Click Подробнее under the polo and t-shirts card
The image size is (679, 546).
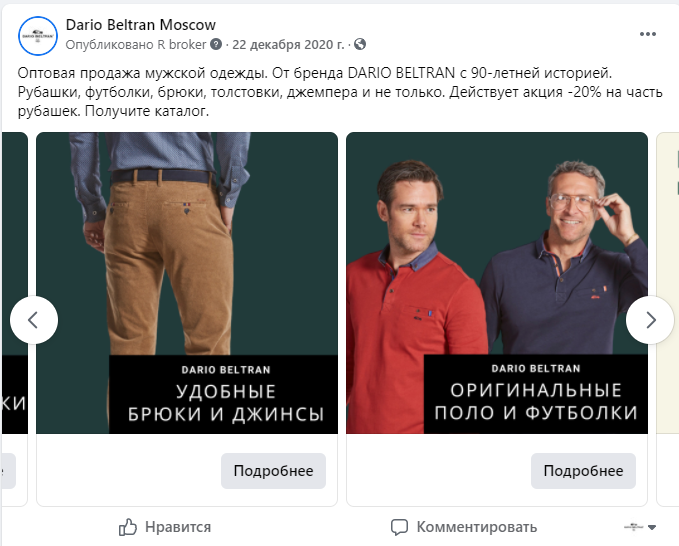pyautogui.click(x=583, y=471)
